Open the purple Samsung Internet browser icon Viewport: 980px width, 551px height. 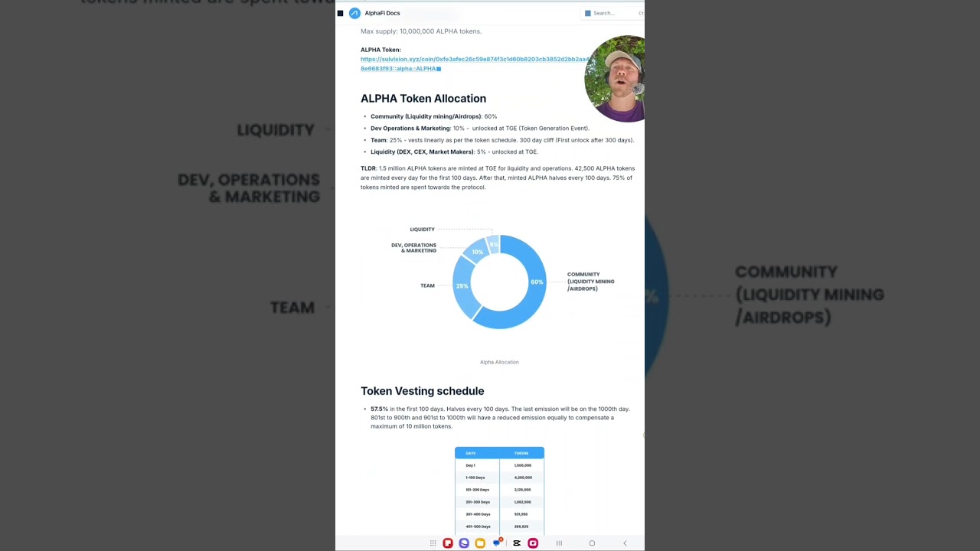[x=464, y=543]
